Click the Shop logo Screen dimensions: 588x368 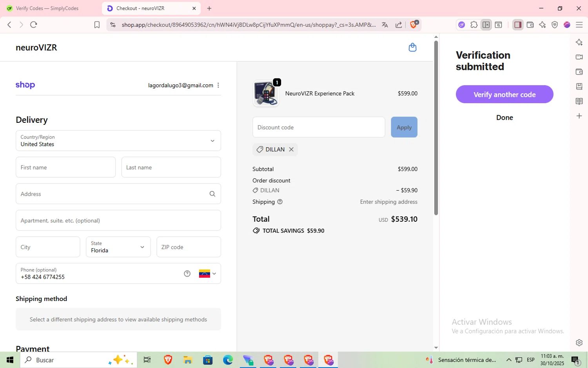(x=25, y=85)
